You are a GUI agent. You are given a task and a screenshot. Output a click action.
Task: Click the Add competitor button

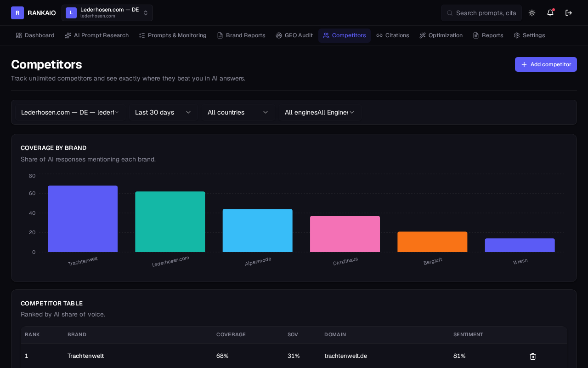click(x=546, y=64)
